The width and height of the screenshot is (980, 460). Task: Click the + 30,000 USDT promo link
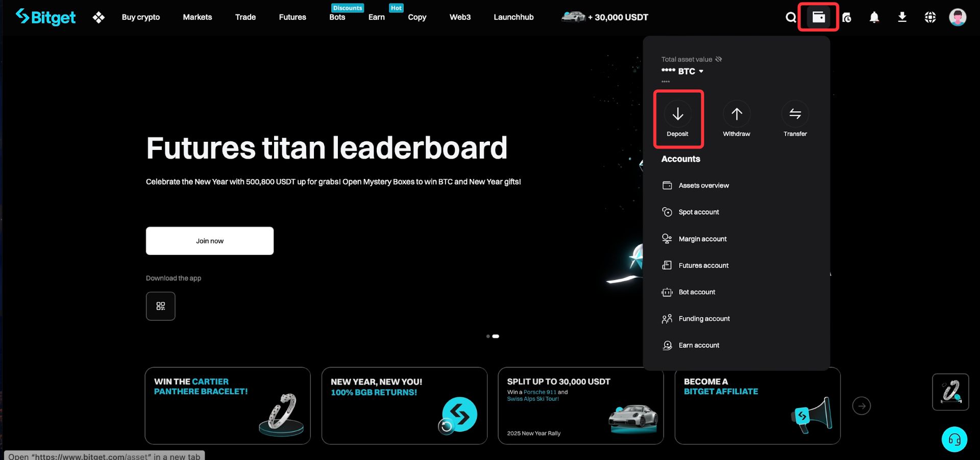pos(605,17)
